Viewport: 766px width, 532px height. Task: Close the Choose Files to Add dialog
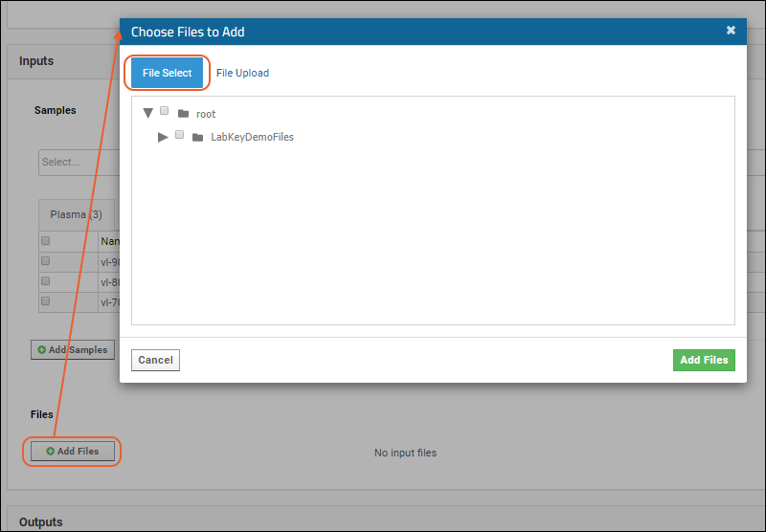pyautogui.click(x=731, y=31)
